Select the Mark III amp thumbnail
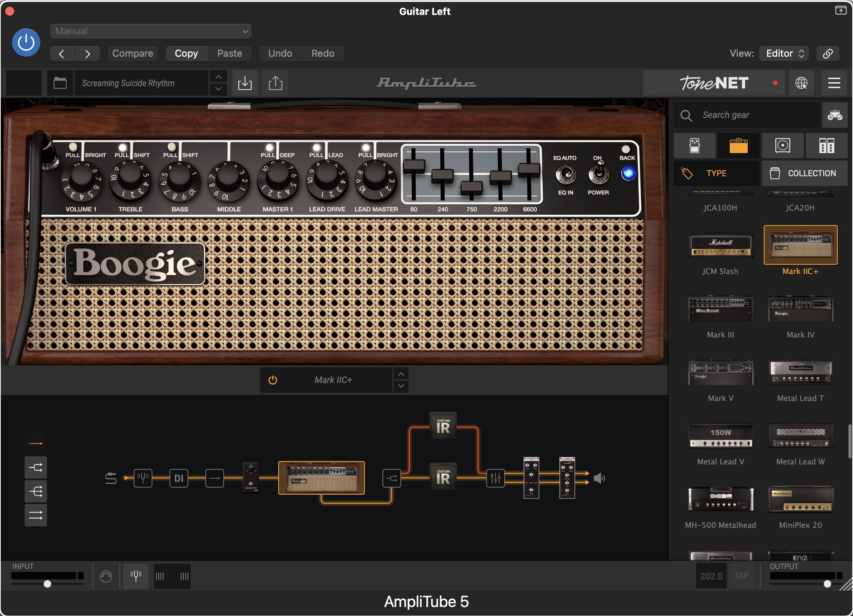Screen dimensions: 853x616 pyautogui.click(x=720, y=308)
